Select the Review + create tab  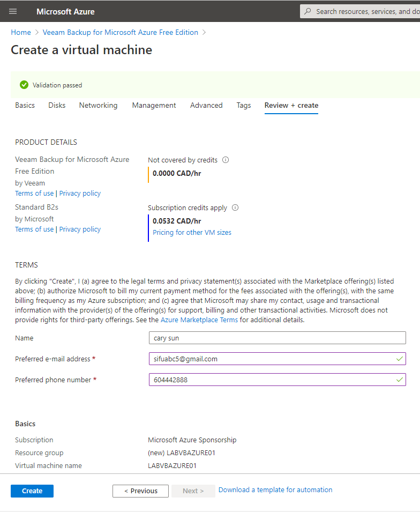pyautogui.click(x=291, y=106)
